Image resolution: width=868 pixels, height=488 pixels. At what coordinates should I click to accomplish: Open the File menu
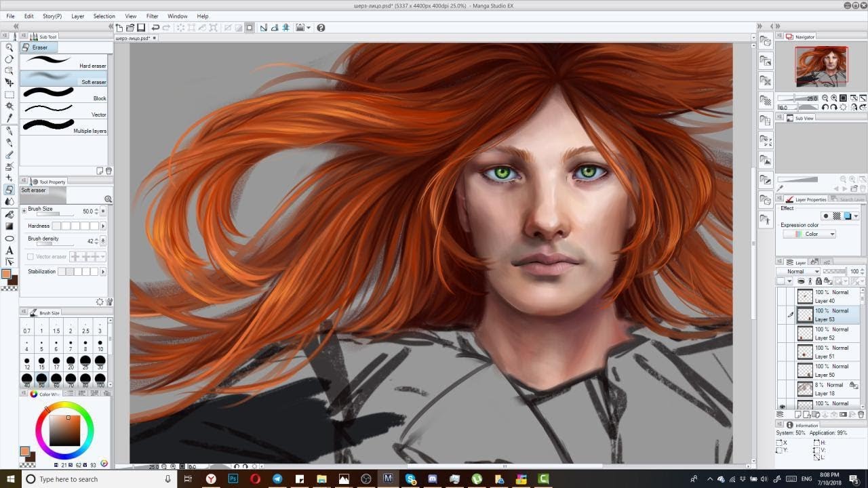coord(10,16)
